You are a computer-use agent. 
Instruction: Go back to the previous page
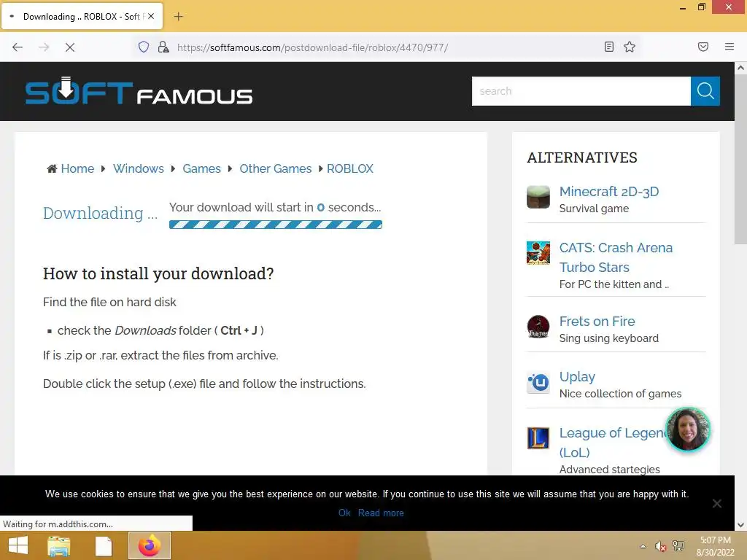click(x=18, y=47)
